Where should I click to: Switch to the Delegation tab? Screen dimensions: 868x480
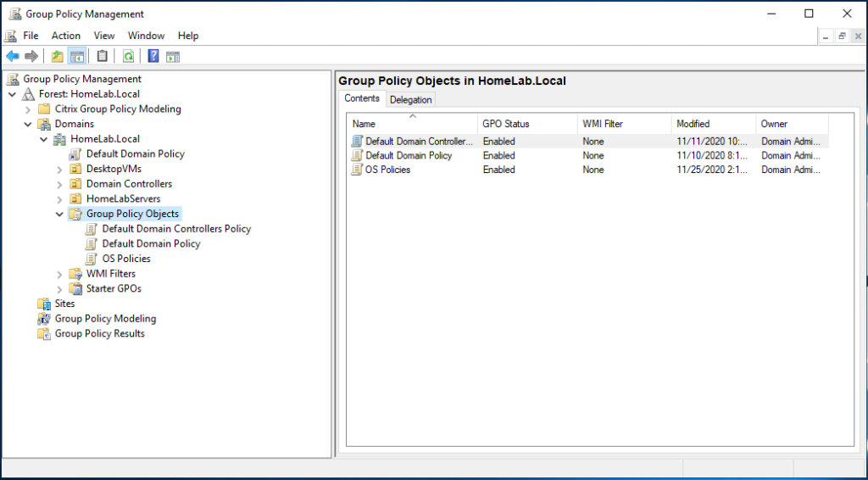pos(411,100)
